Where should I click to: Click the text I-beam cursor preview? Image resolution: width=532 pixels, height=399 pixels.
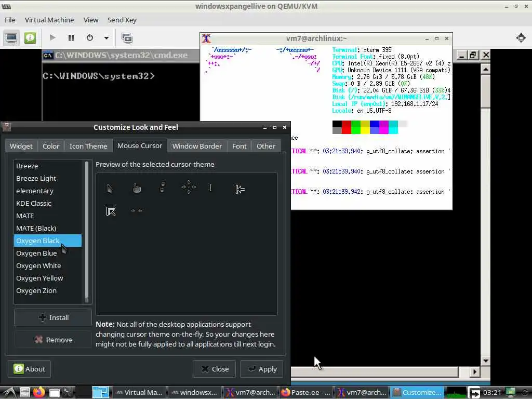pos(211,188)
